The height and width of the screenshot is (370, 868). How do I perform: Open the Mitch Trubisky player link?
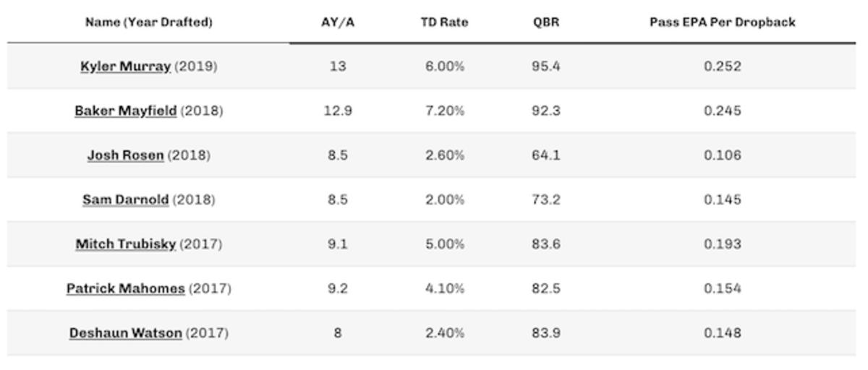[126, 244]
